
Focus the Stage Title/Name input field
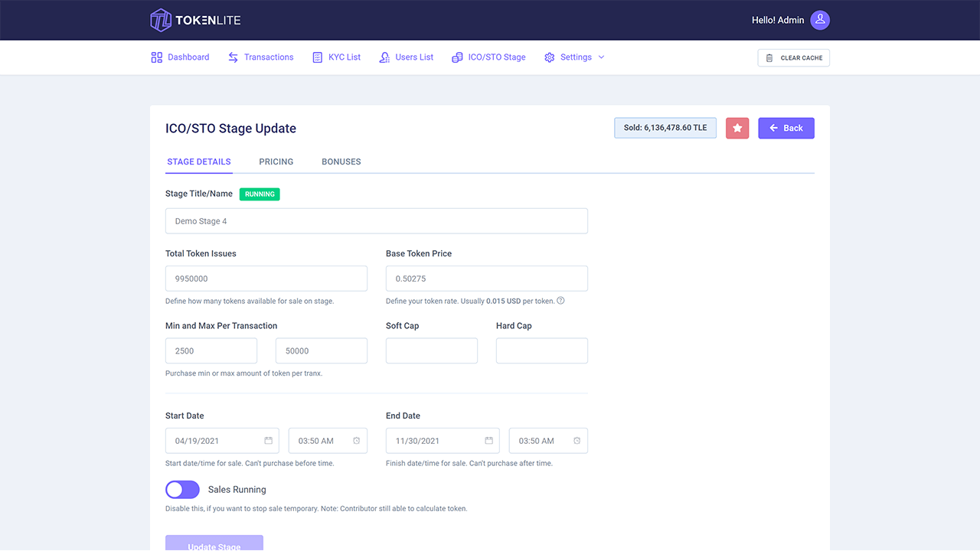[376, 221]
